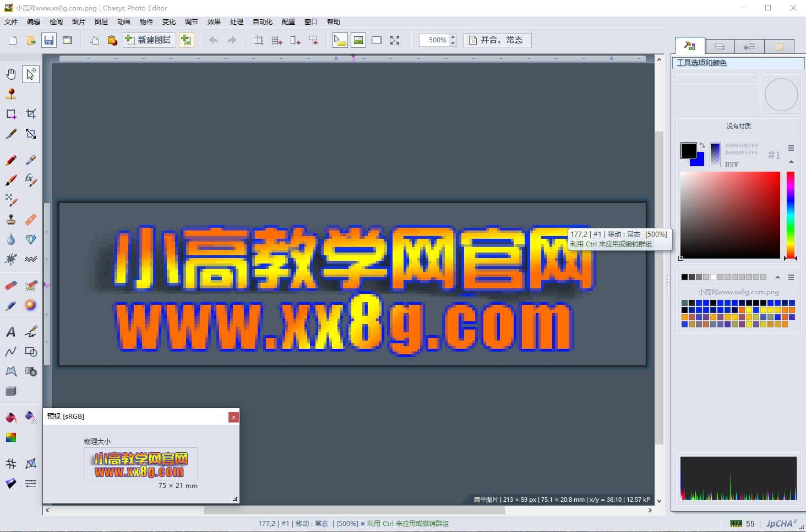Open the 效果 menu
Screen dimensions: 806x532
214,22
